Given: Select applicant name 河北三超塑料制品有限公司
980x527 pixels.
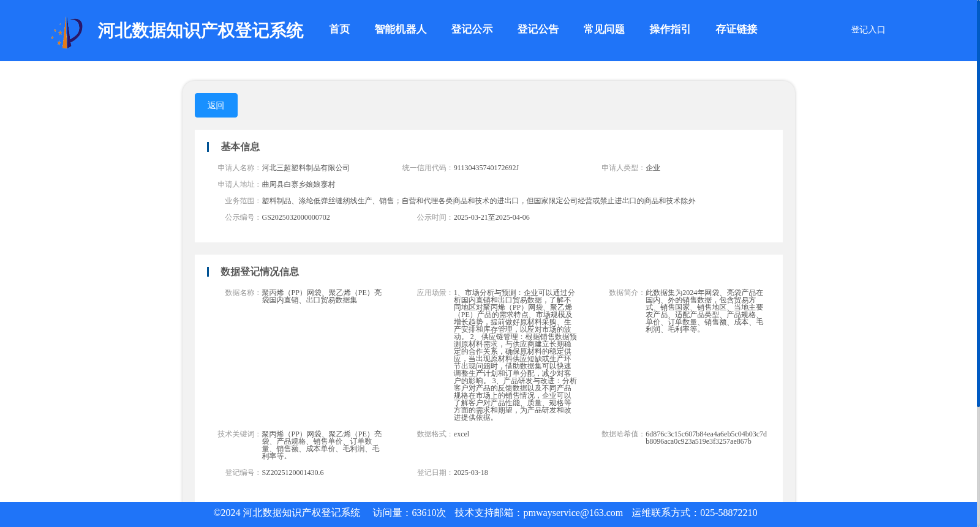Looking at the screenshot, I should coord(306,168).
